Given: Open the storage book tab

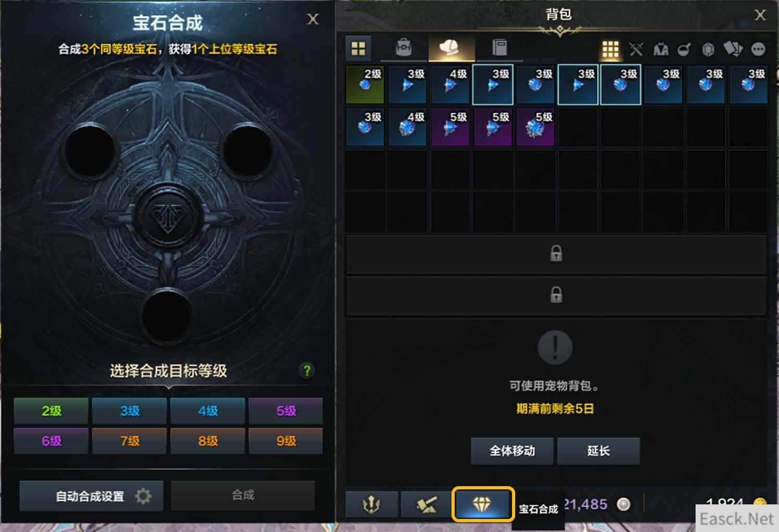Looking at the screenshot, I should (x=500, y=48).
